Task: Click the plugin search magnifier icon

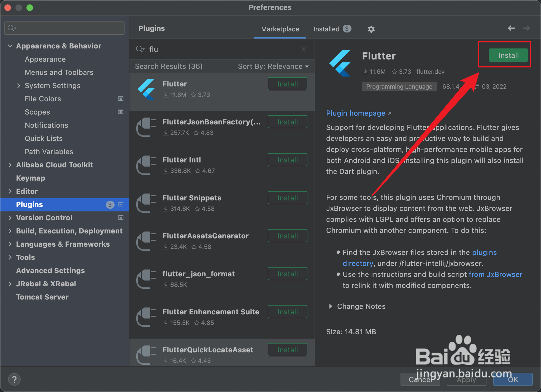Action: pyautogui.click(x=140, y=49)
